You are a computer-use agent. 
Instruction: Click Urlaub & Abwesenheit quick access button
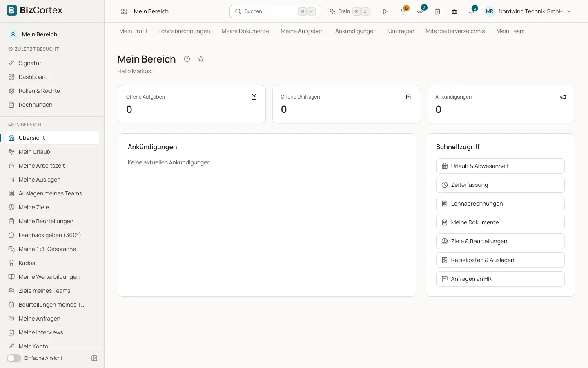point(500,166)
